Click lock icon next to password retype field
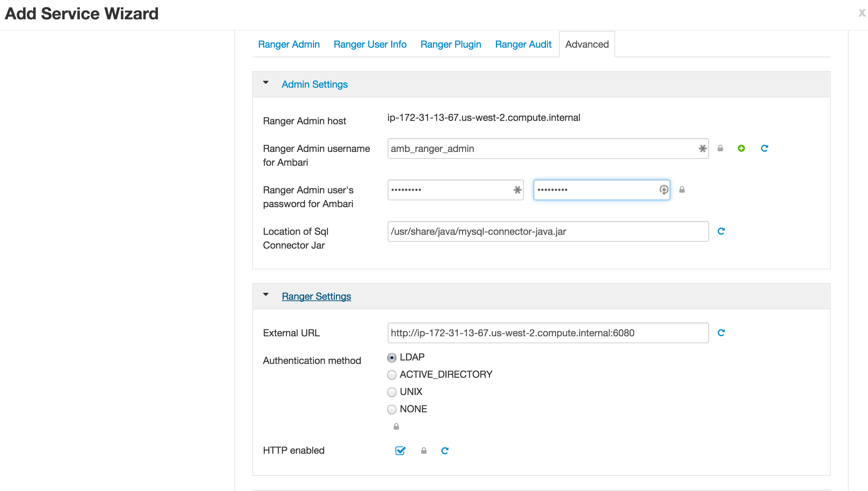868x491 pixels. click(x=682, y=190)
